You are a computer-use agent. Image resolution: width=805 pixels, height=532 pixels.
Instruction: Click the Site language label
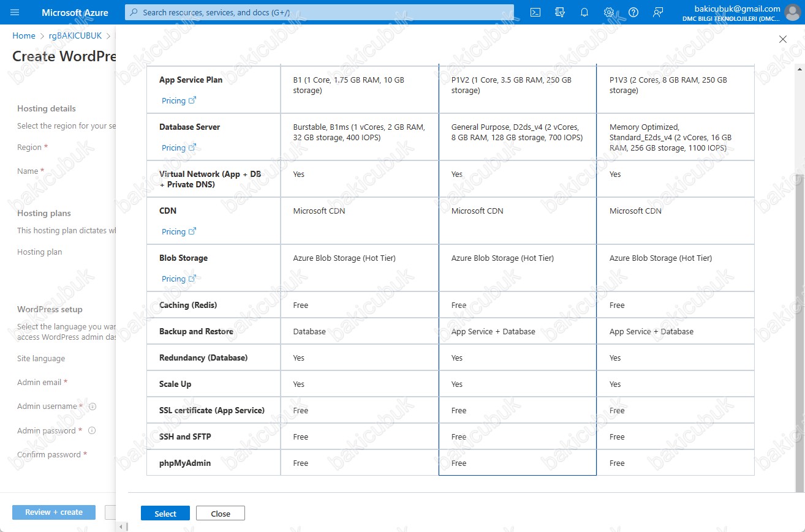pos(41,359)
